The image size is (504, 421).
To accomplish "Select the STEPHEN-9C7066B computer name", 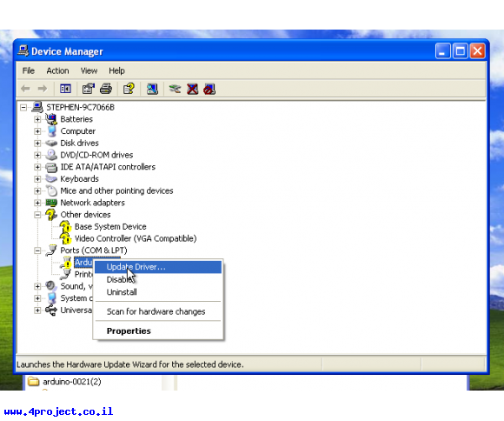I will [80, 107].
